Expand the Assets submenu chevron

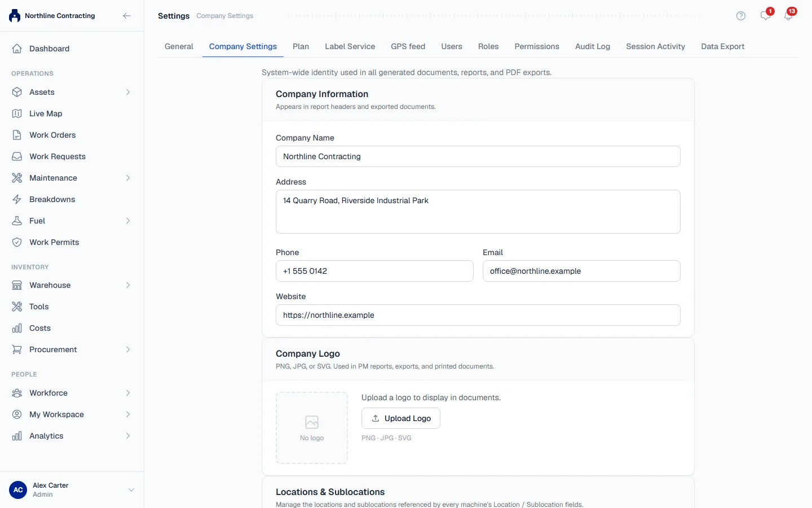click(x=128, y=92)
